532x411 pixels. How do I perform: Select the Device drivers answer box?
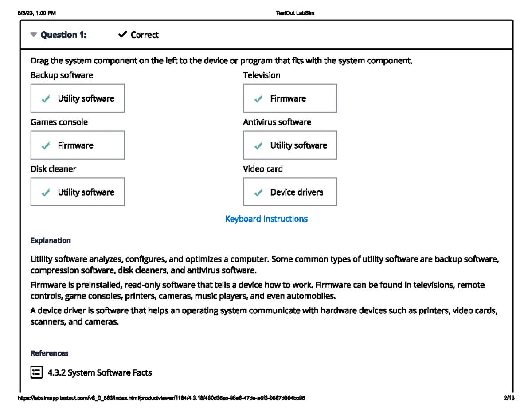(290, 192)
